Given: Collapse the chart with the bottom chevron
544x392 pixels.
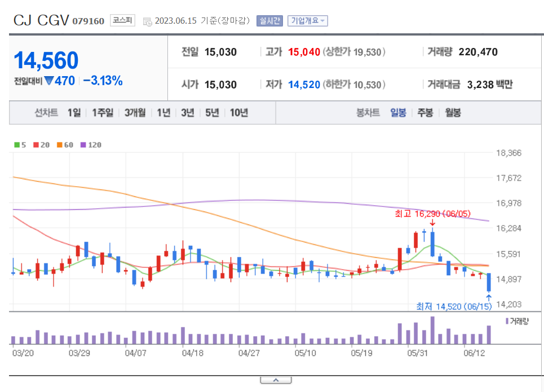Looking at the screenshot, I should tap(276, 380).
